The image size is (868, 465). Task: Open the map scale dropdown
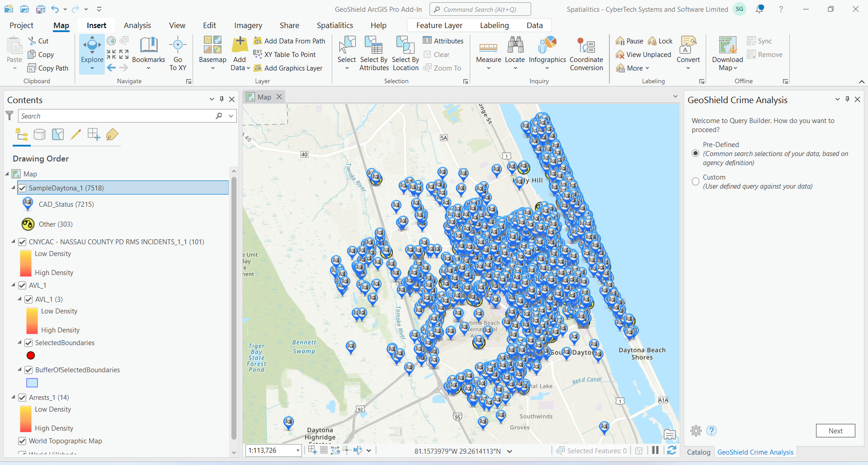(297, 451)
